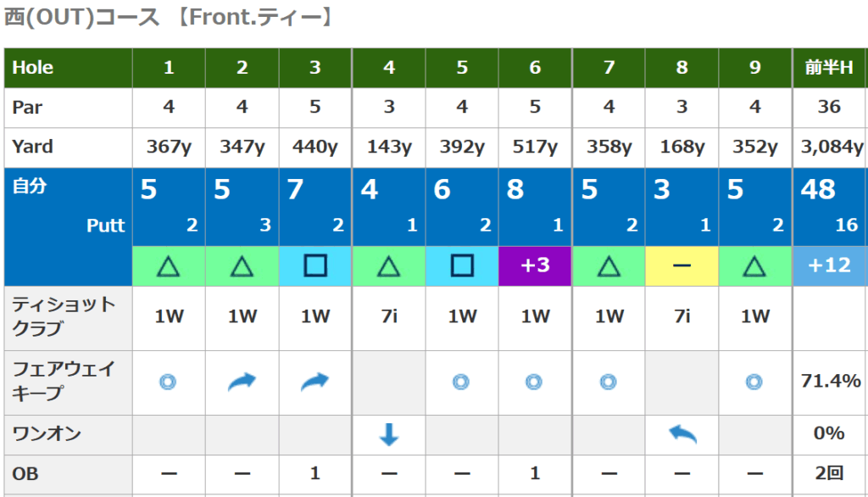Click hole 6 score of 8
The width and height of the screenshot is (868, 497).
point(515,189)
